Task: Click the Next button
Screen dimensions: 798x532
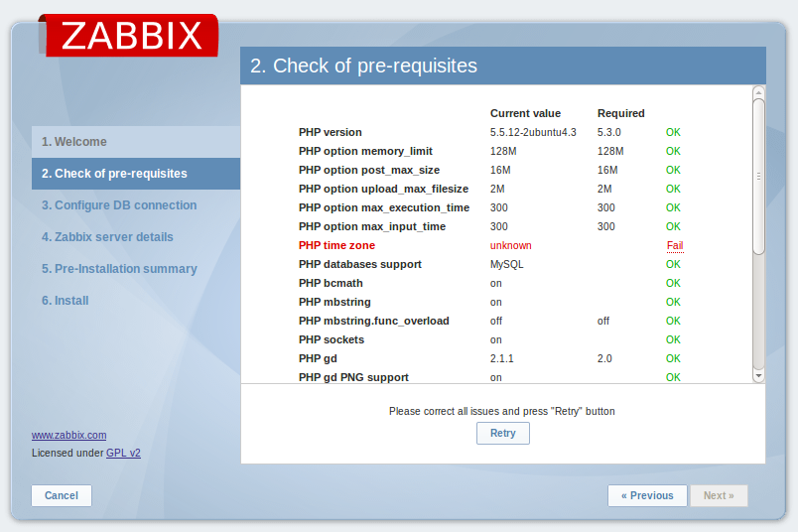Action: click(719, 495)
